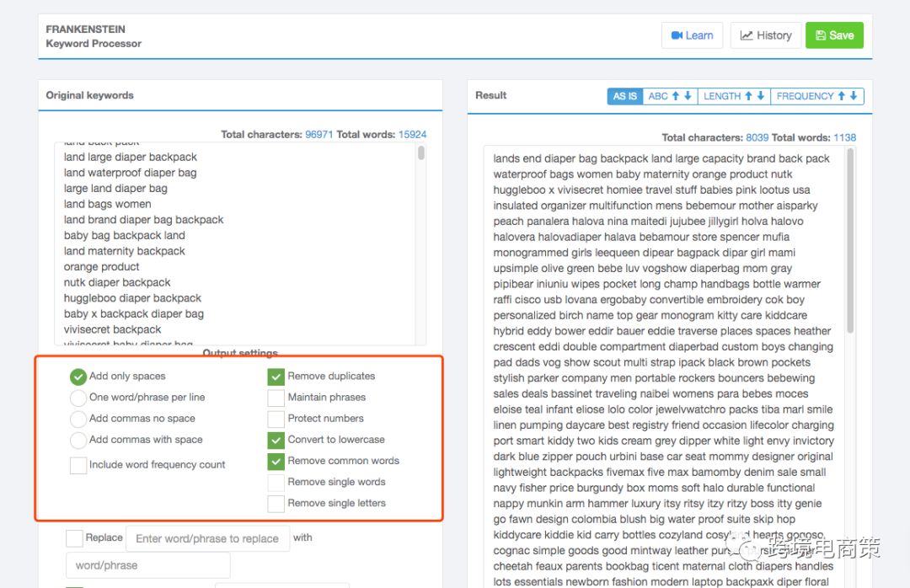Screen dimensions: 910x588
Task: Sort by length descending using down arrow
Action: click(761, 96)
